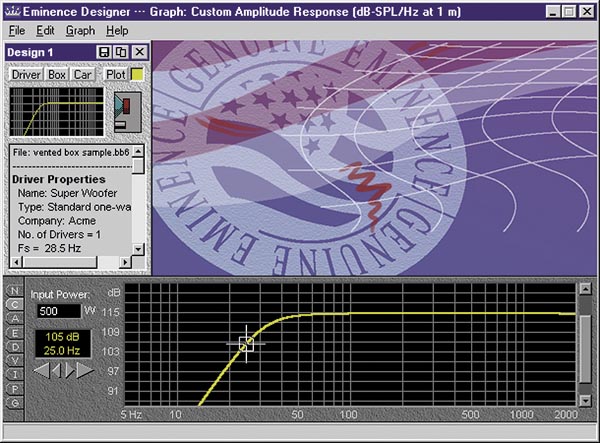This screenshot has width=600, height=443.
Task: Click the Driver Properties heading
Action: coord(59,179)
